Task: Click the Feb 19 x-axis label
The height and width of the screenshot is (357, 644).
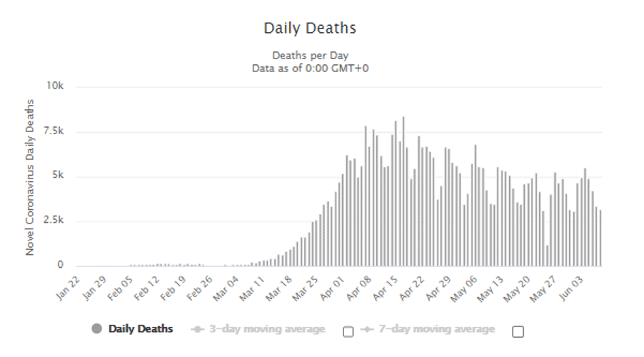Action: coord(173,288)
